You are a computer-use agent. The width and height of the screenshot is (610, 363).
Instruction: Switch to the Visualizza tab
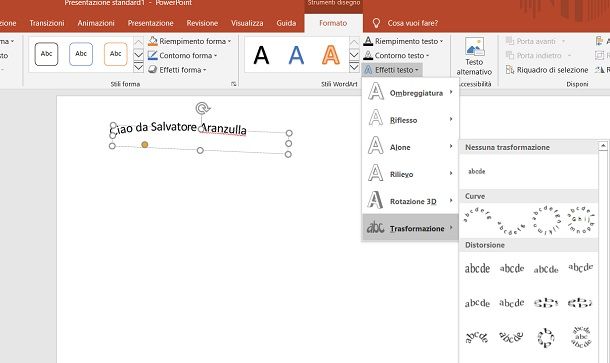pos(247,23)
